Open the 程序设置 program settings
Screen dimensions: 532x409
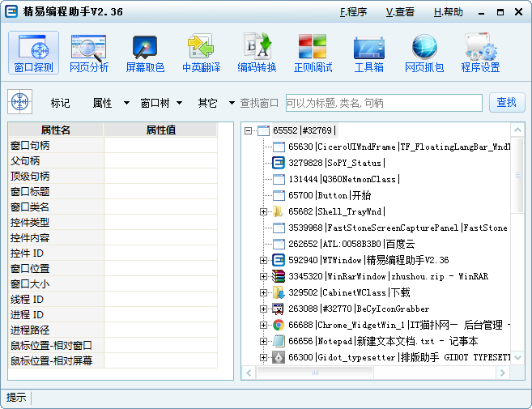[480, 53]
